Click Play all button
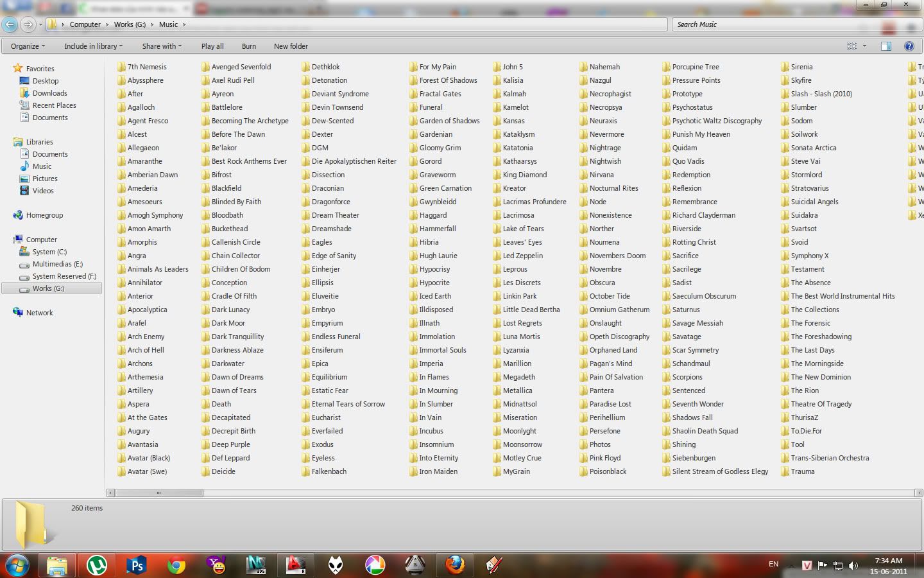 pos(212,46)
